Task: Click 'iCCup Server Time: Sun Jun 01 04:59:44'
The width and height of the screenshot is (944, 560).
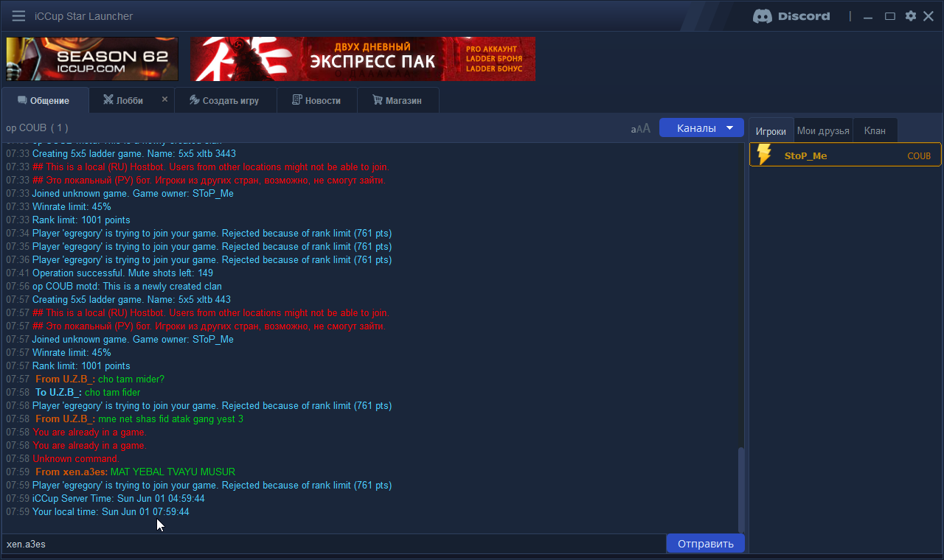Action: pos(119,498)
